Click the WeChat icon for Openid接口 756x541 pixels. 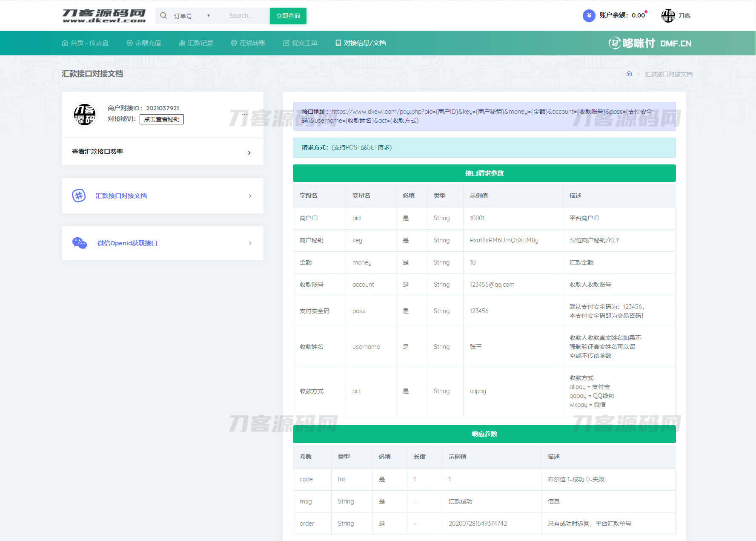click(80, 243)
